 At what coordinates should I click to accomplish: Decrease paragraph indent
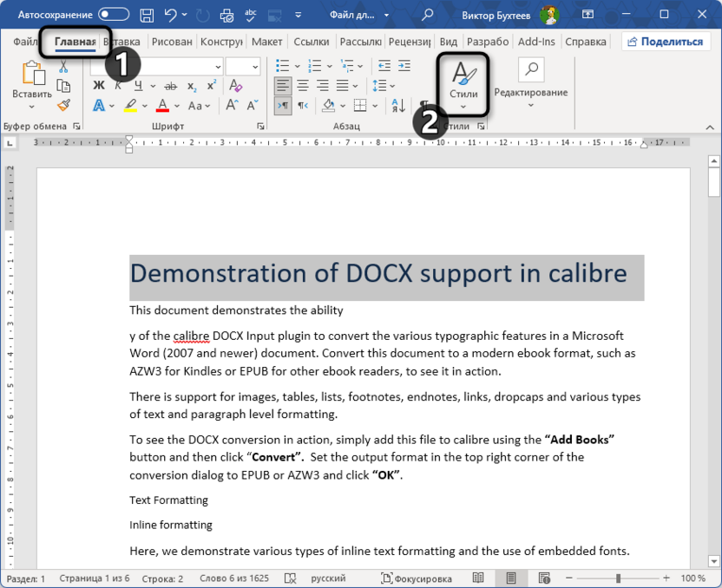(x=384, y=66)
